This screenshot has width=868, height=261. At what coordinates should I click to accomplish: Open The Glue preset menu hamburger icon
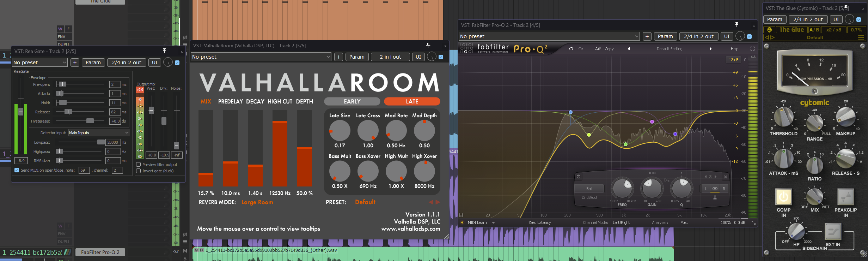[861, 37]
